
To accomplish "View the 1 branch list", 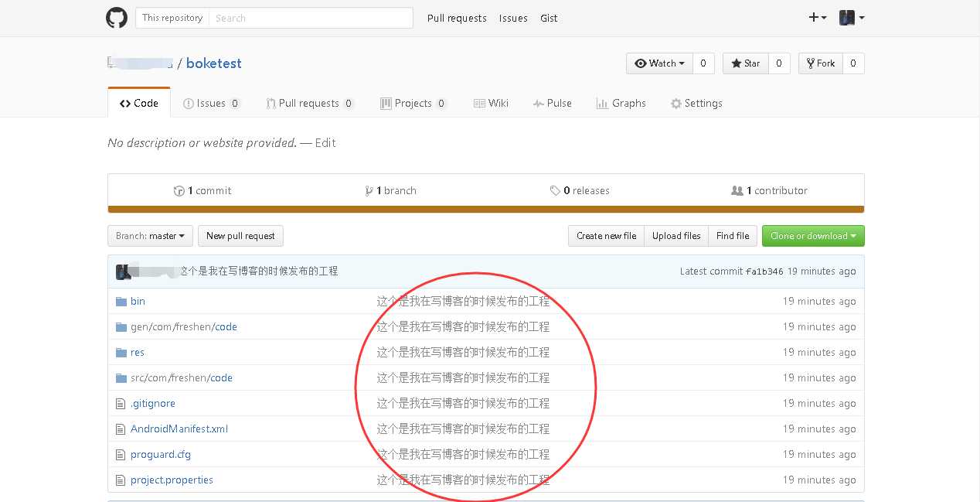I will tap(390, 190).
